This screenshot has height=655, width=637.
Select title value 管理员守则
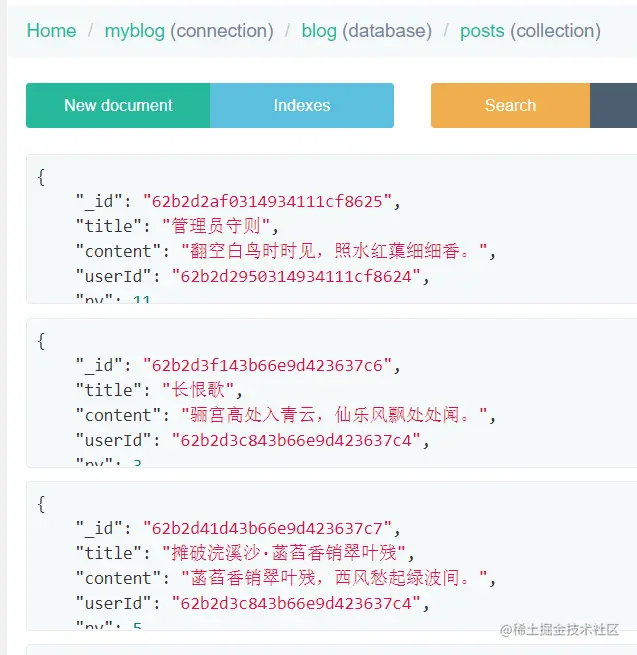pyautogui.click(x=216, y=226)
